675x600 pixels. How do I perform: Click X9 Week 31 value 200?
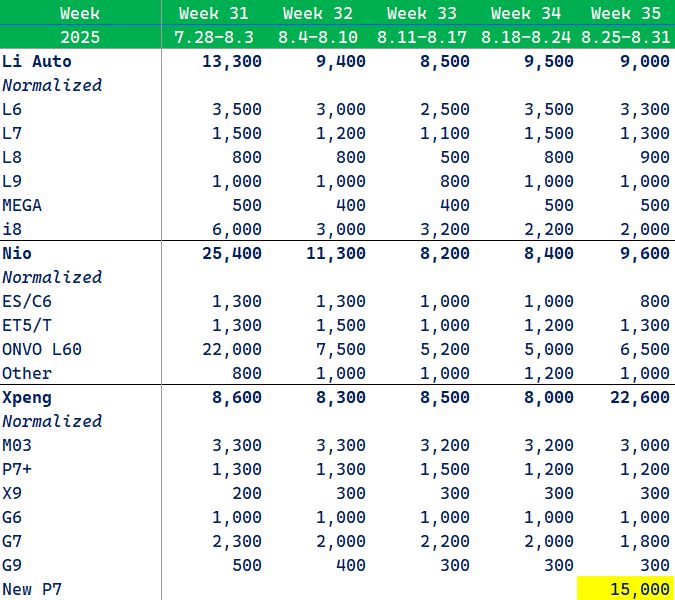tap(247, 494)
